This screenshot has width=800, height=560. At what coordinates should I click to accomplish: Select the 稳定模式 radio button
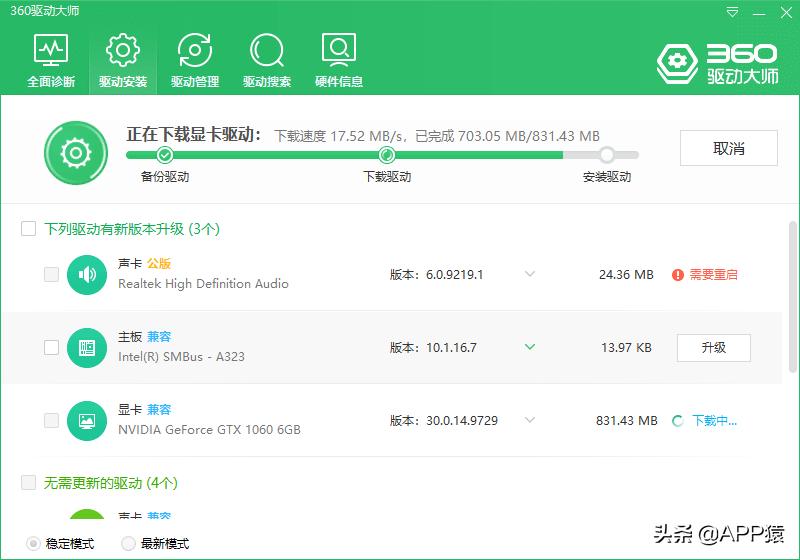33,544
